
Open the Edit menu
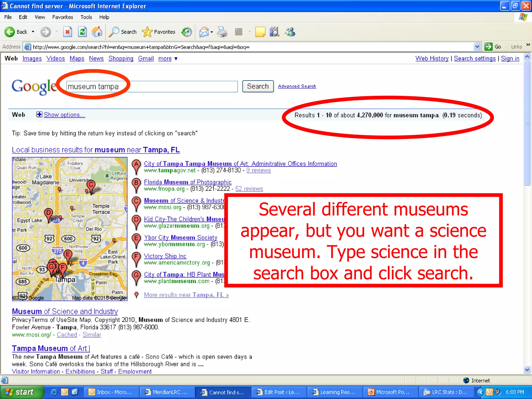[23, 17]
